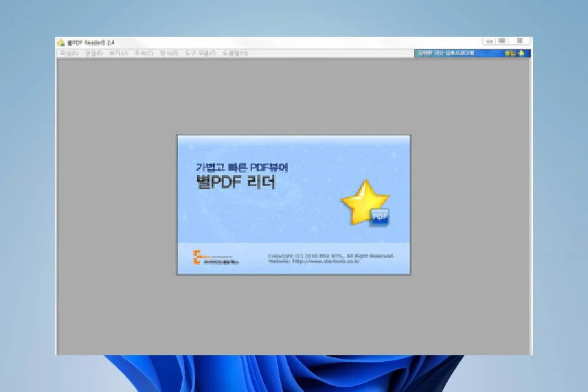This screenshot has height=392, width=588.
Task: Click the yellow star icon in blue banner
Action: point(521,53)
